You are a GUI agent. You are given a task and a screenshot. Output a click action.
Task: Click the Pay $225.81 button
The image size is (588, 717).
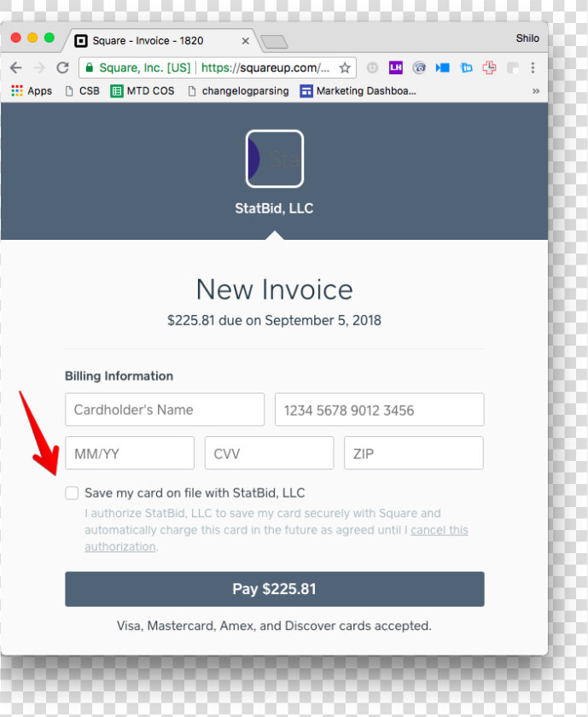tap(274, 589)
